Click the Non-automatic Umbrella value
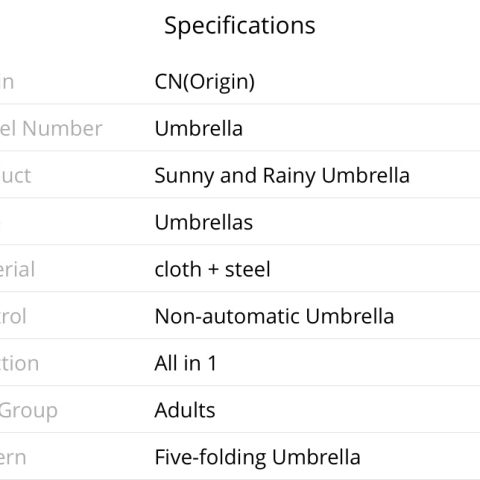The image size is (480, 480). 274,316
